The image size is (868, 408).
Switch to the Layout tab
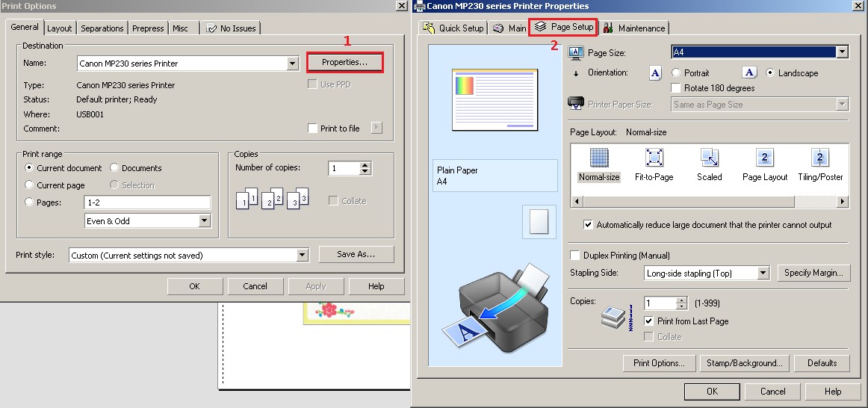point(59,28)
